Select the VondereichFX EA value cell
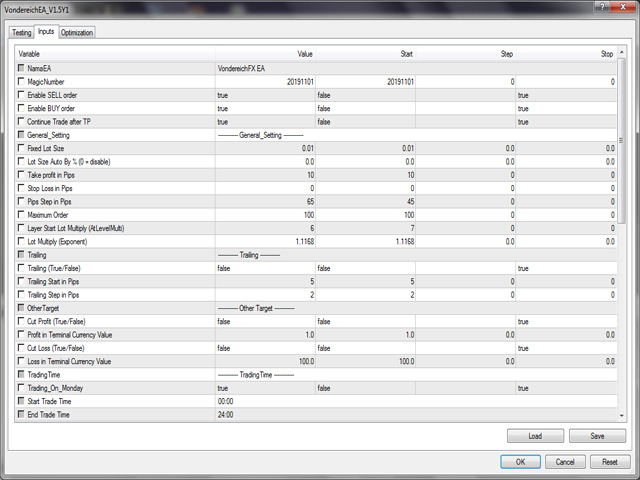Viewport: 640px width, 480px height. (x=416, y=68)
